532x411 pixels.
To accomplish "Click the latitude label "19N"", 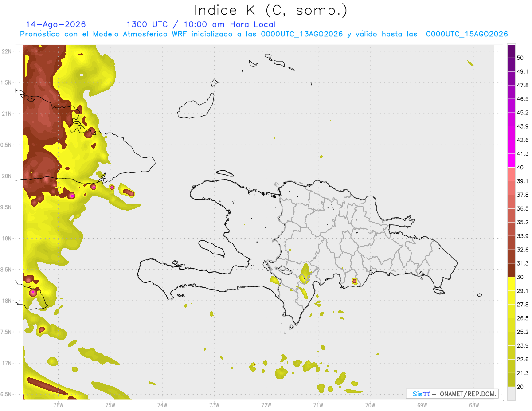I will pyautogui.click(x=7, y=239).
